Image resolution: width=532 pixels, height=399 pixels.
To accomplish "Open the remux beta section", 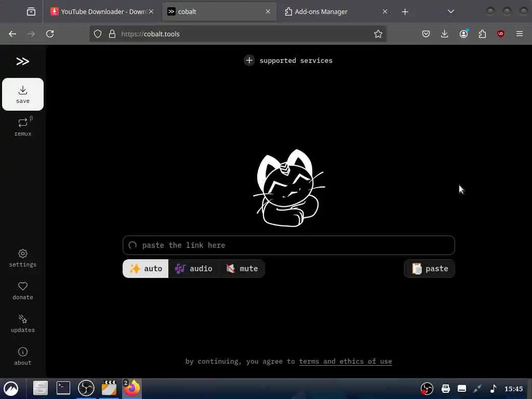I will (23, 127).
